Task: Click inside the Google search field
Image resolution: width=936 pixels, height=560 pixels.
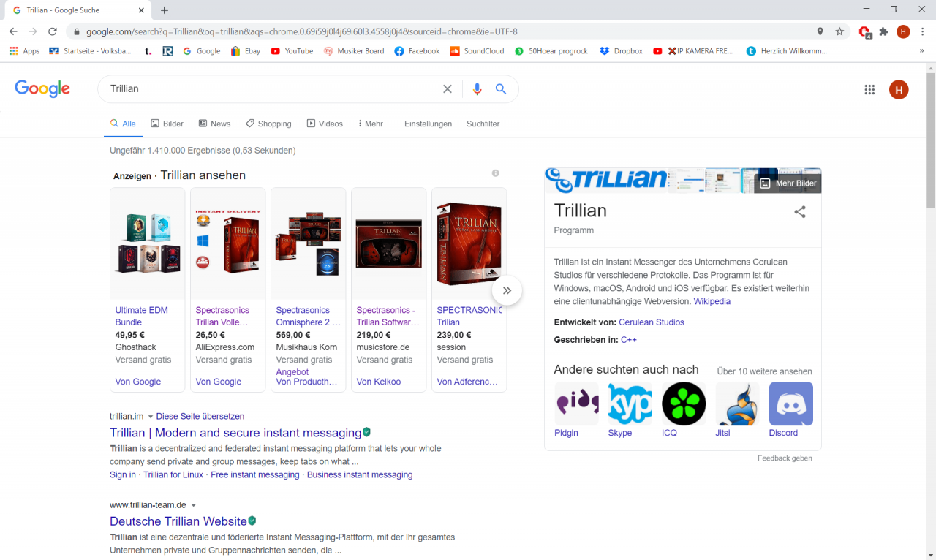Action: click(271, 89)
